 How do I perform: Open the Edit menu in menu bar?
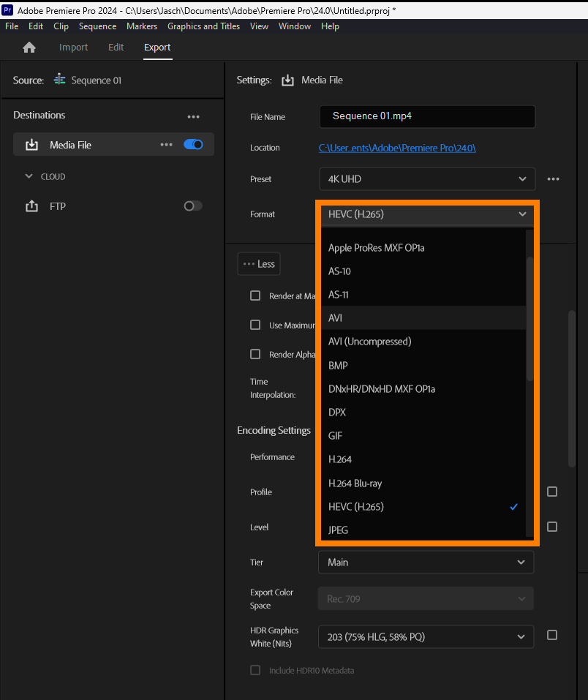point(36,26)
